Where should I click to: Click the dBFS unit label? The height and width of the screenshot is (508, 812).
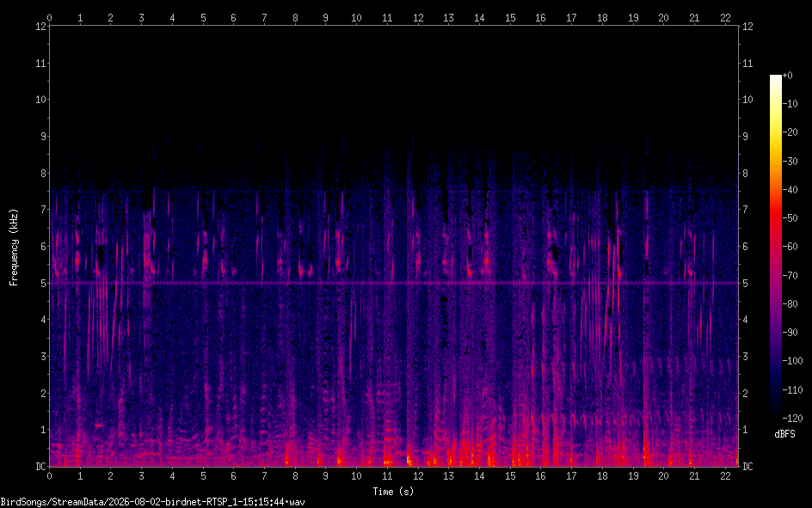pos(784,435)
